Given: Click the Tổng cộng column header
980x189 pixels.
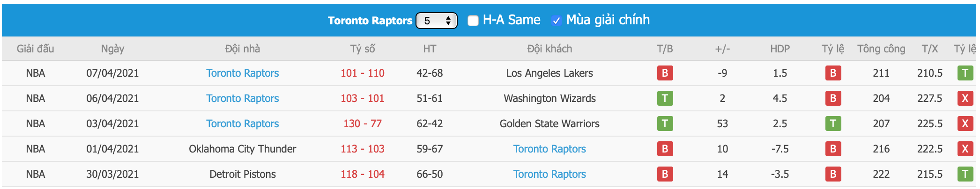Looking at the screenshot, I should pos(881,49).
